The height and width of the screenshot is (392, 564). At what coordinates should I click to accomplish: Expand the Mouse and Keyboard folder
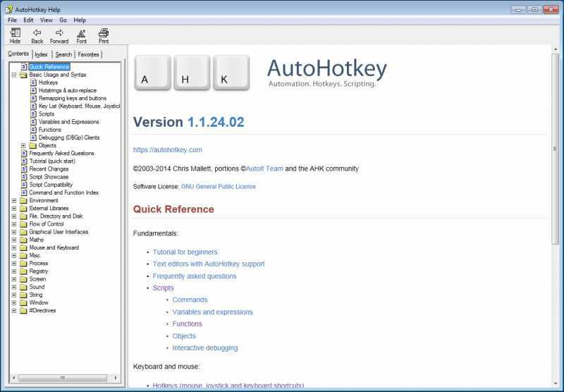coord(14,247)
